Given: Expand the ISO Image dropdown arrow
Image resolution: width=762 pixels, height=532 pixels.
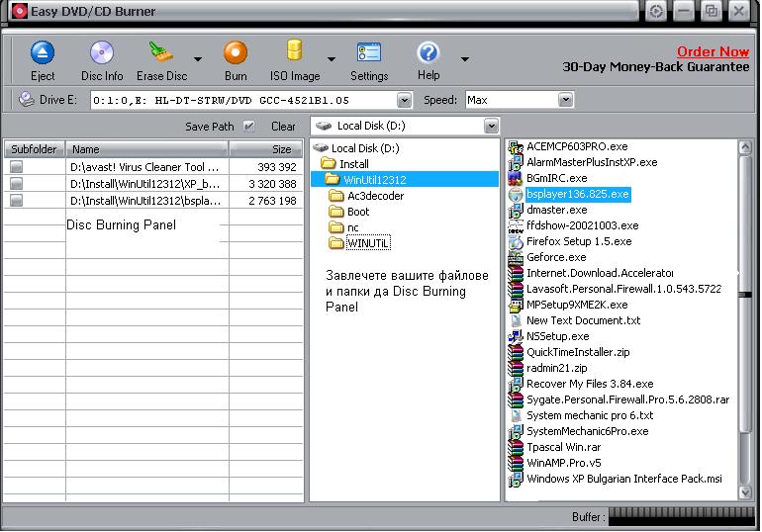Looking at the screenshot, I should [331, 59].
